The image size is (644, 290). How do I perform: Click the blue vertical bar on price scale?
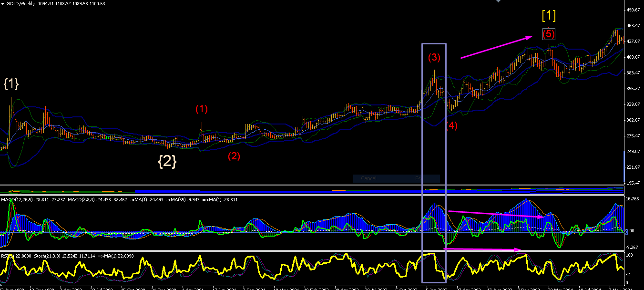(x=624, y=166)
